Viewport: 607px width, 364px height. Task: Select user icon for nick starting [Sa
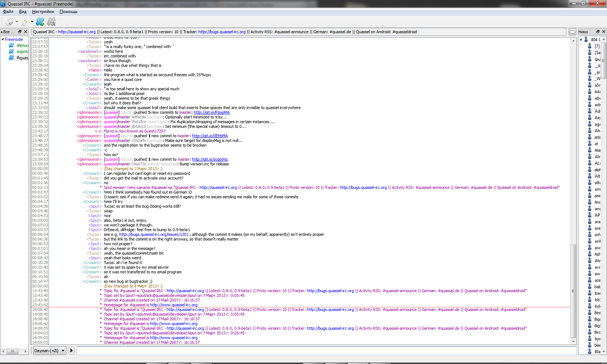[x=590, y=52]
